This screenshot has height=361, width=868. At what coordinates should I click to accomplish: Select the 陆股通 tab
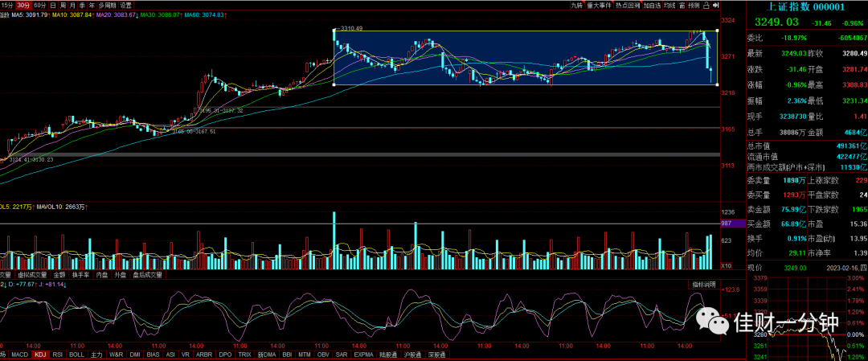pyautogui.click(x=390, y=355)
